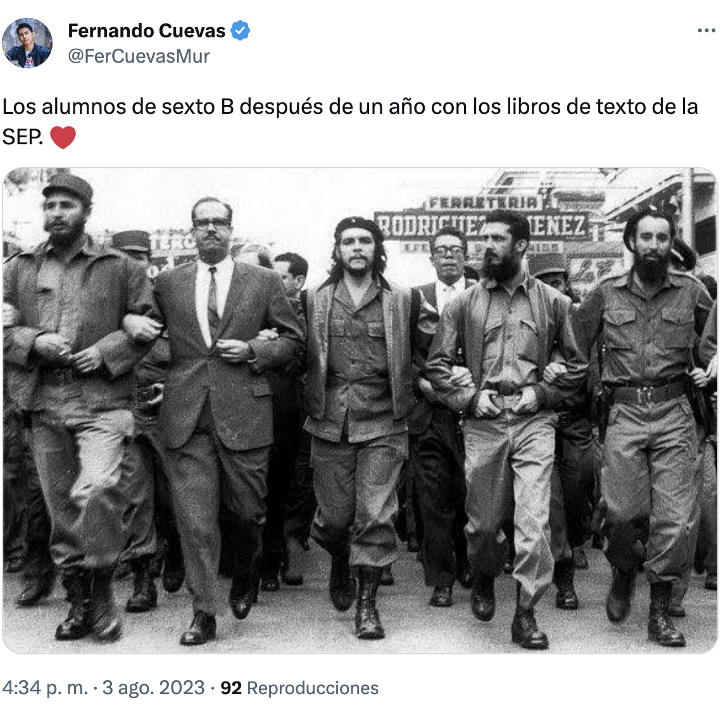This screenshot has width=728, height=710.
Task: Select the tweet text starting 'Los alumnos'
Action: coord(350,121)
